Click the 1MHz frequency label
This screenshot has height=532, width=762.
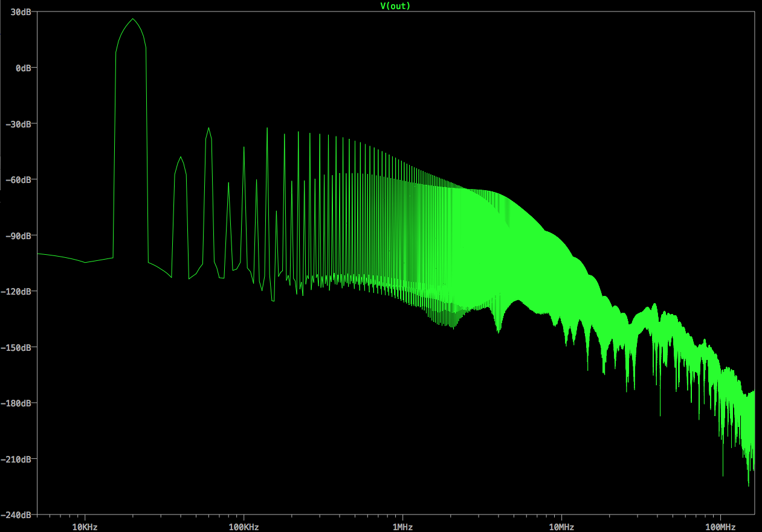tap(402, 527)
